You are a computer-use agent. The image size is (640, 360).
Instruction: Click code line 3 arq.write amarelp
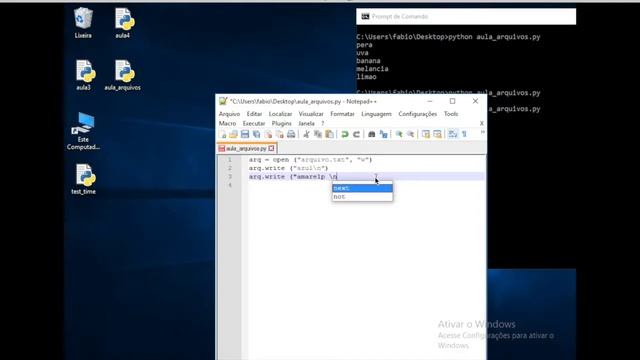tap(293, 177)
